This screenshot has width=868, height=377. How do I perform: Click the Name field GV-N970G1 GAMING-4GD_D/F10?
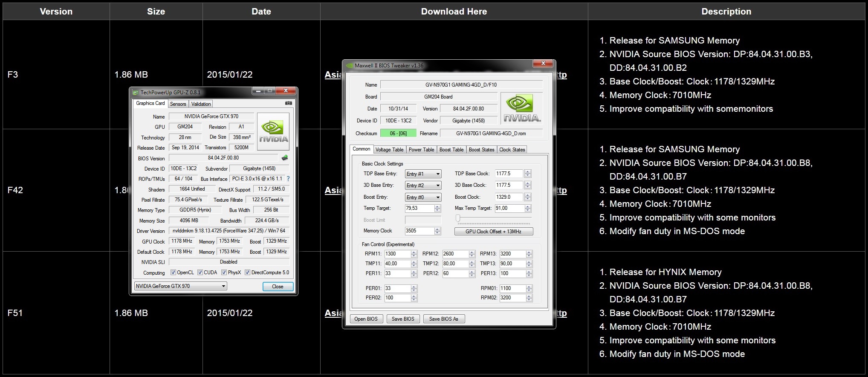(x=461, y=85)
